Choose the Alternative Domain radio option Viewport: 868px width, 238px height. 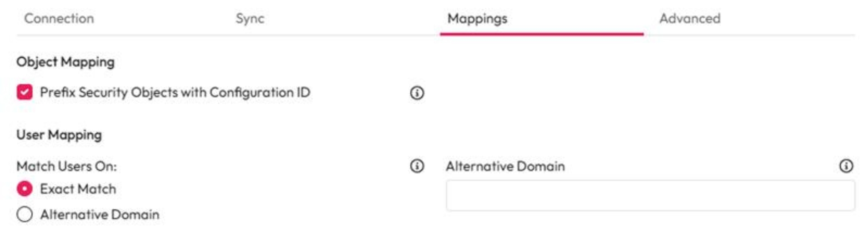point(25,214)
